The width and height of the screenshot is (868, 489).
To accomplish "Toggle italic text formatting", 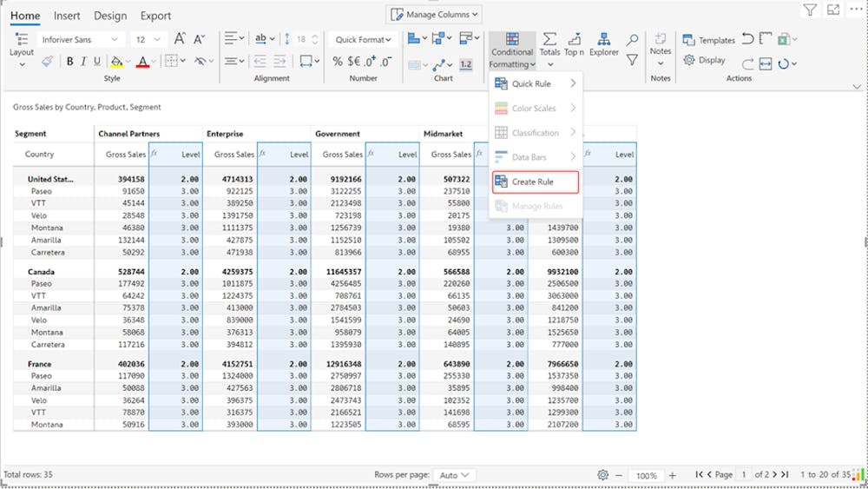I will click(83, 62).
